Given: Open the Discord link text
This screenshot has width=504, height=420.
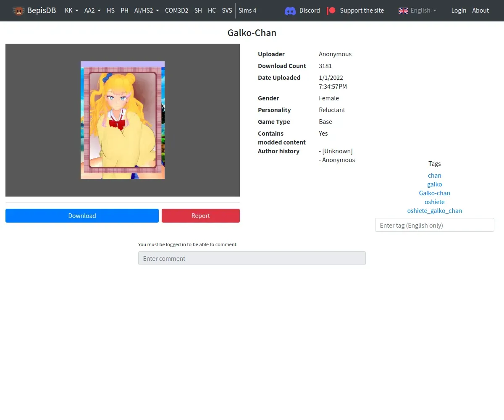Looking at the screenshot, I should (310, 10).
